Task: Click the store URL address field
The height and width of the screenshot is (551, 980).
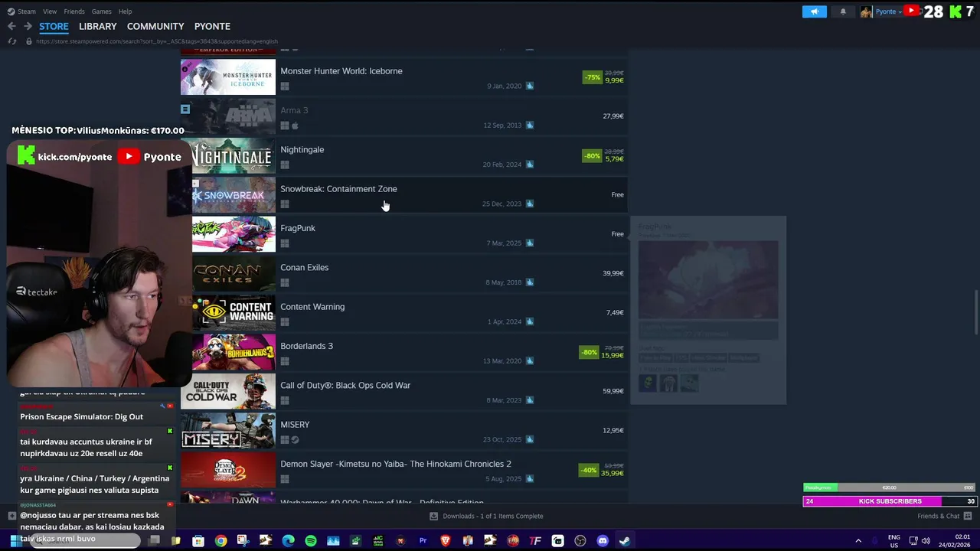Action: [157, 41]
